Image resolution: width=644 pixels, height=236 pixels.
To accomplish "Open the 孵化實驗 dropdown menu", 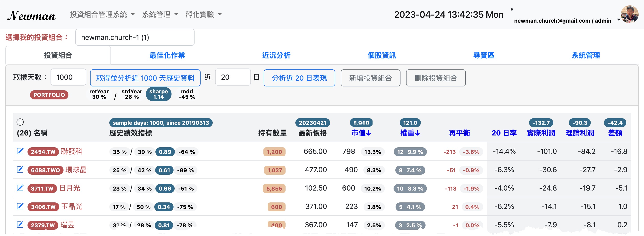I will (203, 15).
